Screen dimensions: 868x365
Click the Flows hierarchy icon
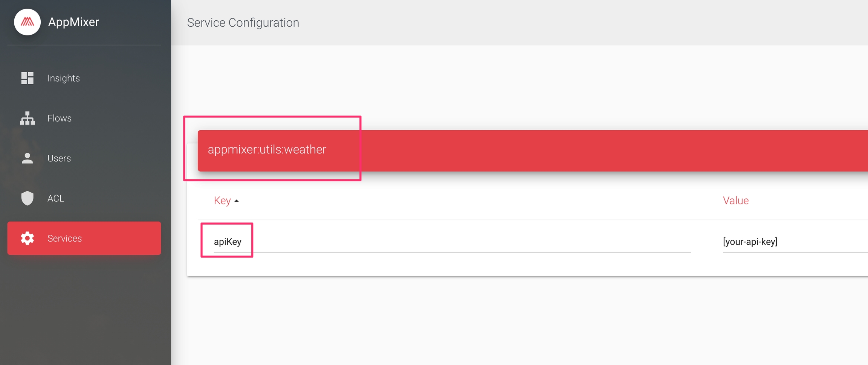[27, 118]
